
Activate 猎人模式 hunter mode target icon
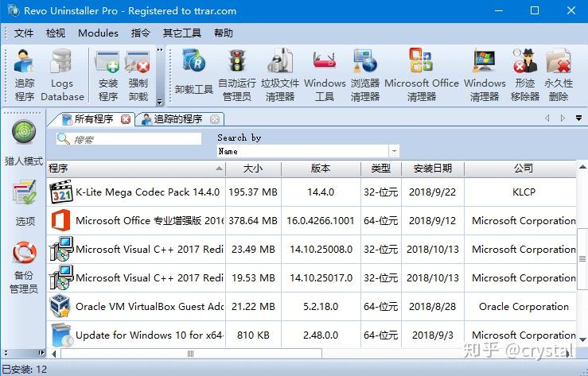24,132
